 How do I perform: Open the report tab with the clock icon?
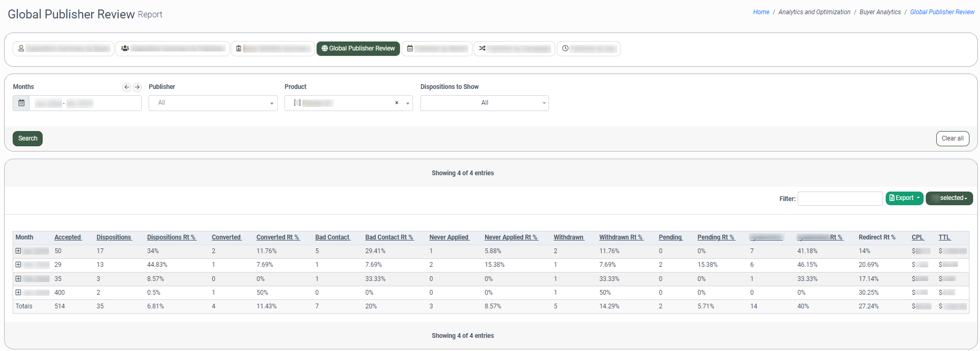[589, 48]
